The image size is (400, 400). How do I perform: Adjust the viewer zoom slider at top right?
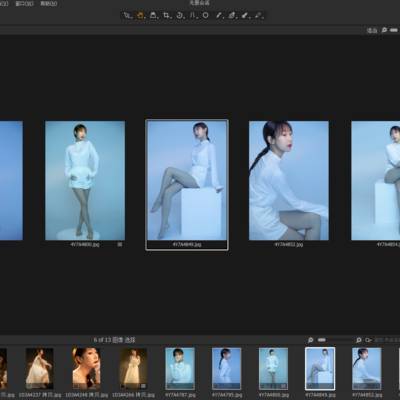[x=394, y=30]
